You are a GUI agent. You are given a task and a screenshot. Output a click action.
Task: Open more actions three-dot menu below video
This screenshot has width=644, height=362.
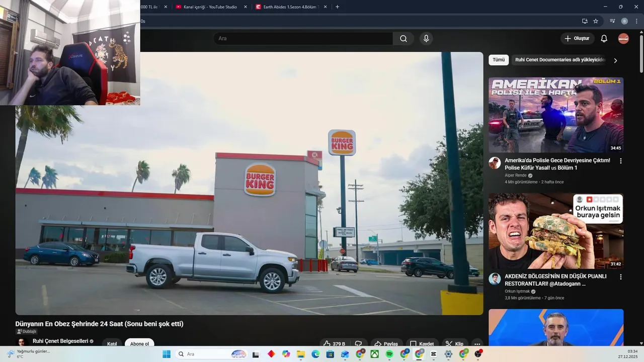click(x=477, y=344)
